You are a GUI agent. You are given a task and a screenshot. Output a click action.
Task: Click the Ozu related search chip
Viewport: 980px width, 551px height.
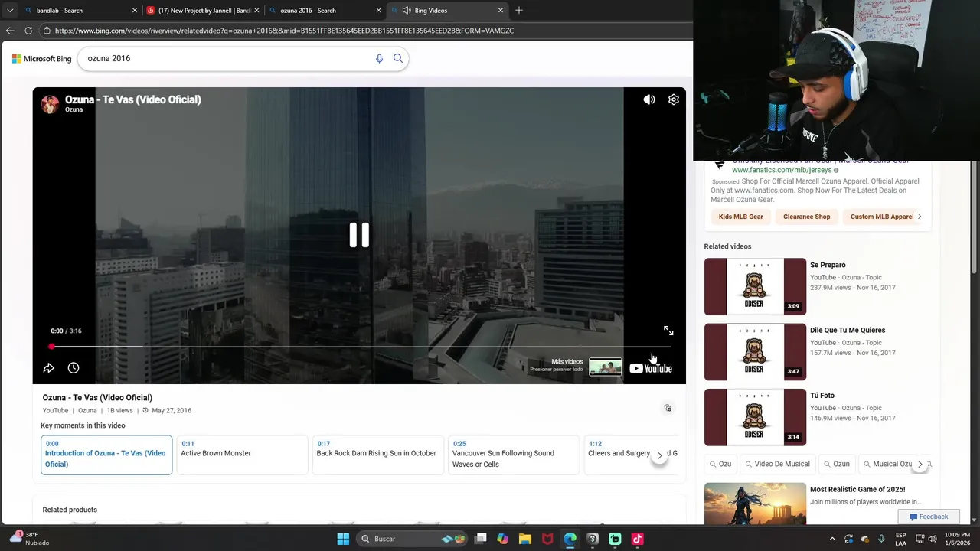tap(720, 464)
